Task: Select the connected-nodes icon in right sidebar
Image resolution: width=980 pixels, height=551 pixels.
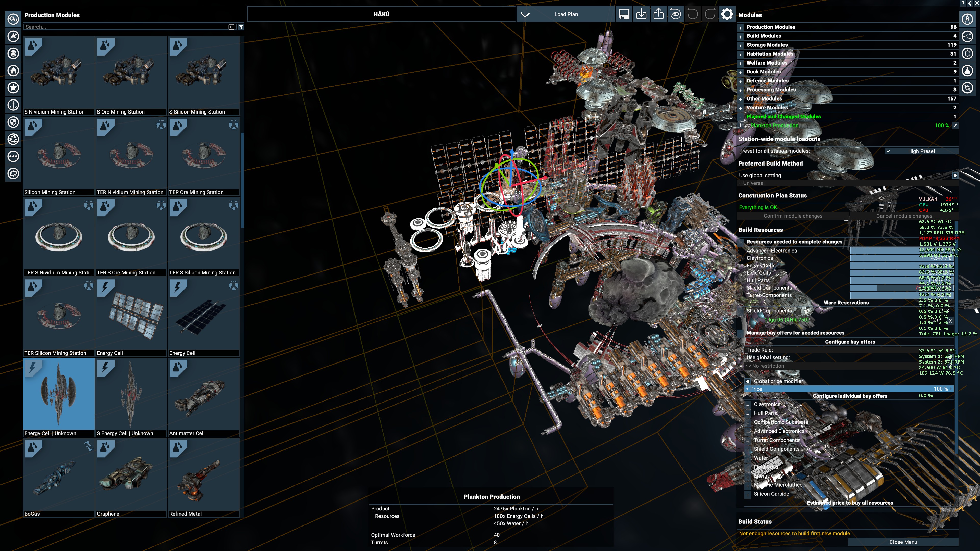Action: [967, 36]
